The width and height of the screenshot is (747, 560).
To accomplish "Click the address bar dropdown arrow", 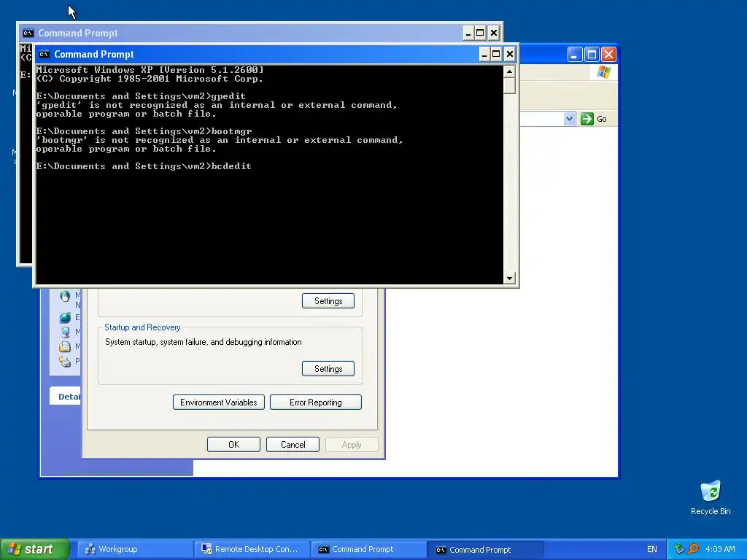I will pos(569,119).
